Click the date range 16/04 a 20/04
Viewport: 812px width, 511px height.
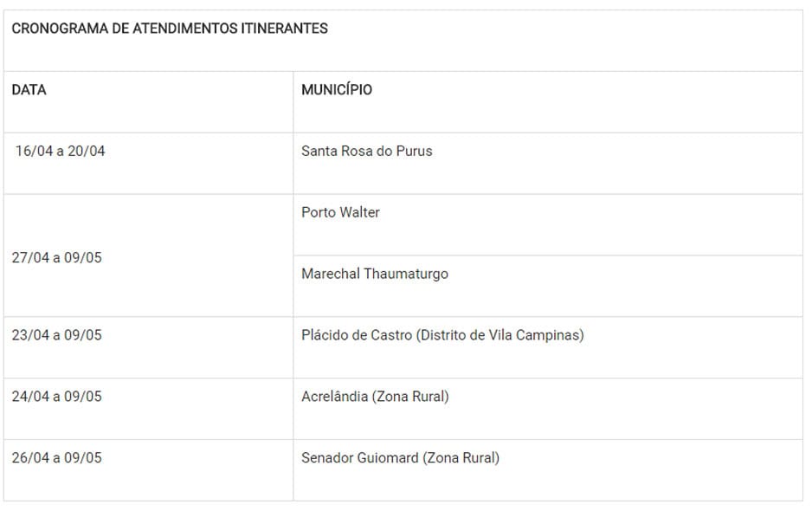click(61, 151)
